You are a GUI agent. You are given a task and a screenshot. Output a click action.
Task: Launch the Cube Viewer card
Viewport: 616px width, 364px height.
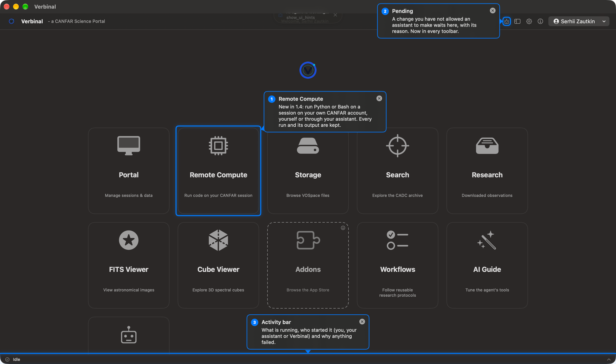pos(218,265)
